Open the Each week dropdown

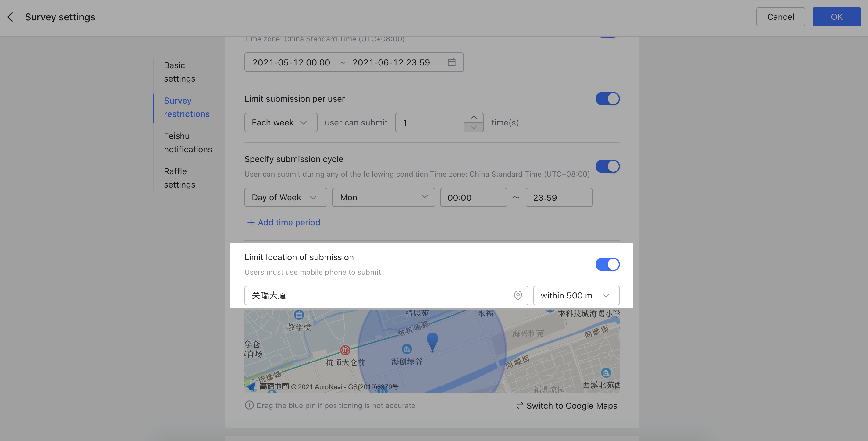point(280,122)
